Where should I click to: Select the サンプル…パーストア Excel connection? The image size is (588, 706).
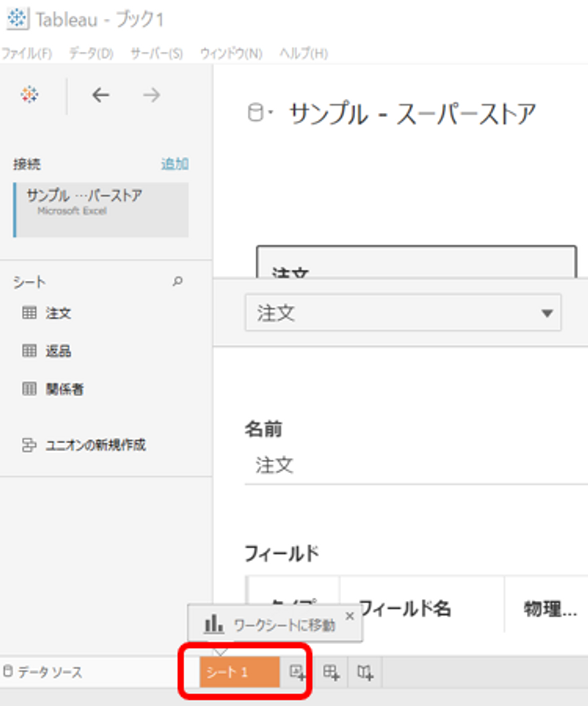pos(101,209)
